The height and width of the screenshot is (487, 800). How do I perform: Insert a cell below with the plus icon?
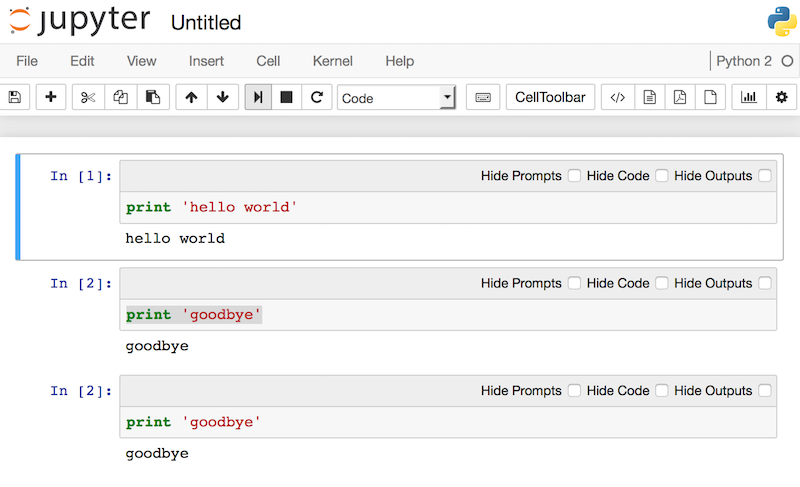tap(51, 97)
